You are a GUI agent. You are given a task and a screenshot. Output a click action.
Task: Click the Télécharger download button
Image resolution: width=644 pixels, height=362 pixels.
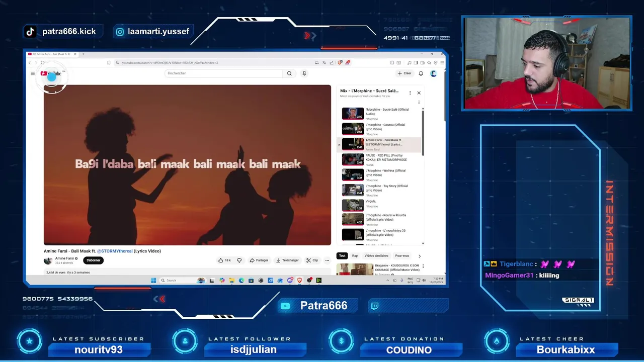(x=287, y=260)
